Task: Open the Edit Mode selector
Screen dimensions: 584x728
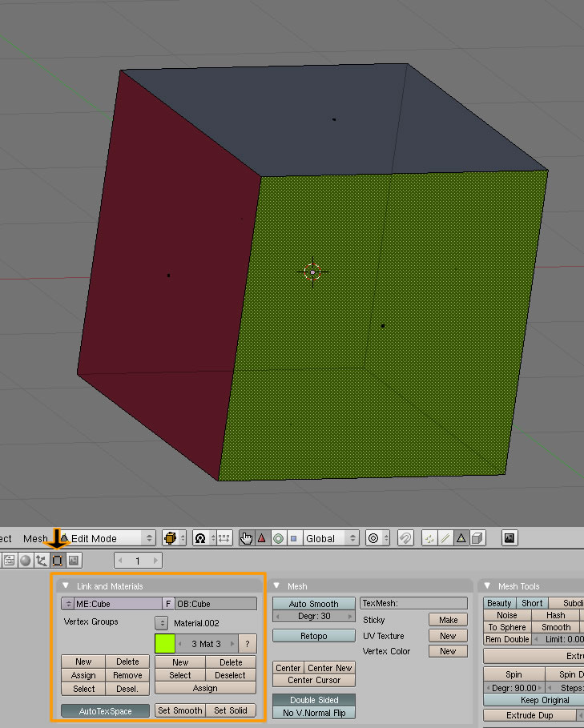Action: 107,538
